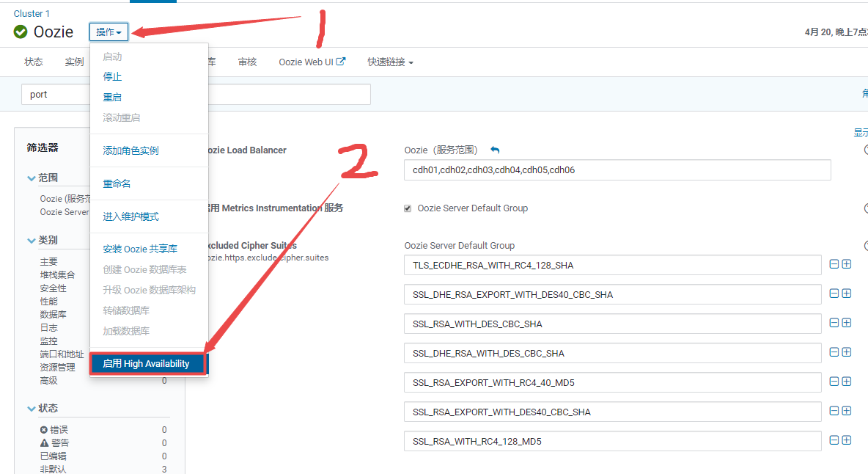Click the disabled 升级 Oozie 数据库架构 item
Viewport: 868px width, 474px height.
pyautogui.click(x=149, y=290)
